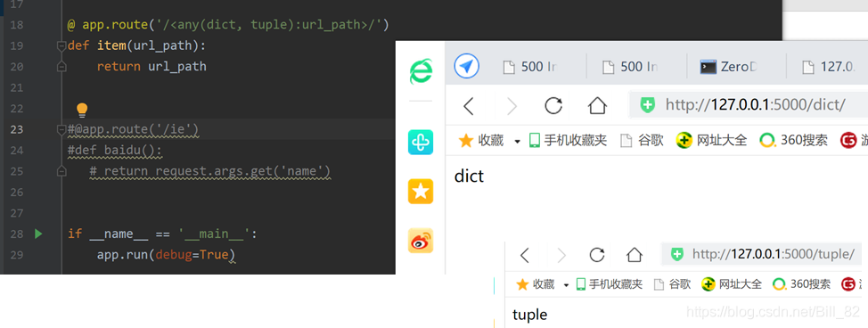Screen dimensions: 868x328
Task: Switch to the 'ZeroD' terminal tab
Action: click(728, 67)
